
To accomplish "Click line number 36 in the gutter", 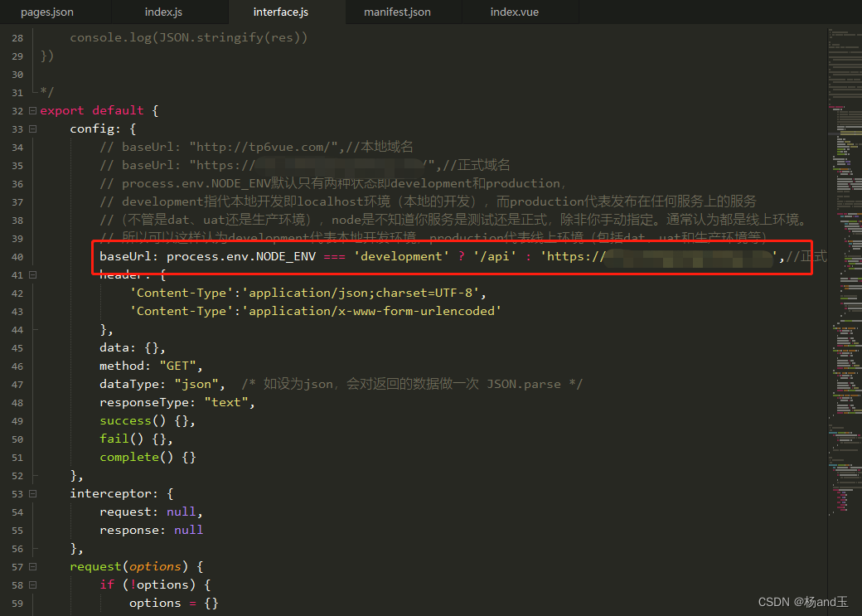I will (17, 184).
